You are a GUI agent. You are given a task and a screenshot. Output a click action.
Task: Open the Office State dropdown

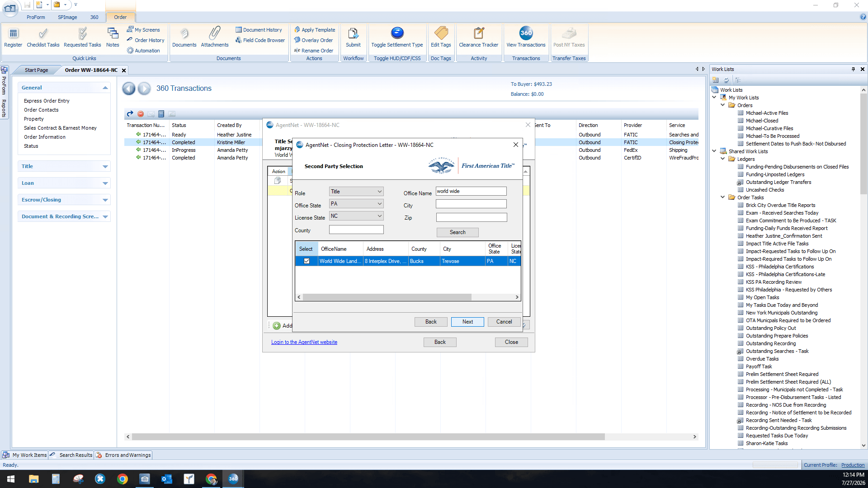[356, 204]
